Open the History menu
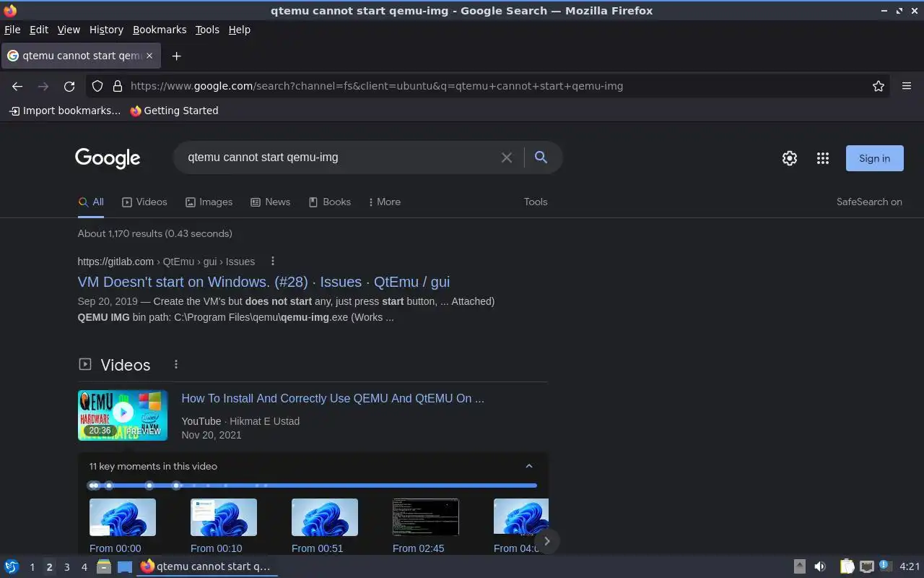Image resolution: width=924 pixels, height=578 pixels. point(106,30)
